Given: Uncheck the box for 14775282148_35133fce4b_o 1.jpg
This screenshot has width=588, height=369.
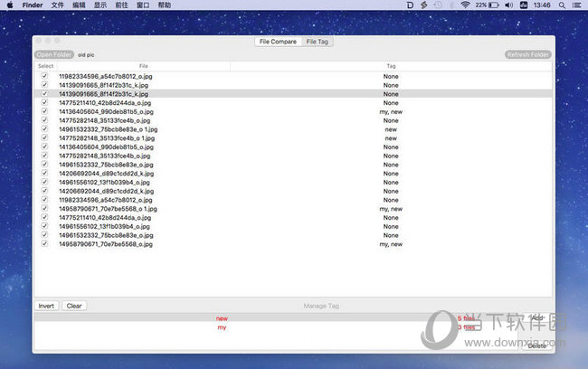Looking at the screenshot, I should click(x=44, y=137).
